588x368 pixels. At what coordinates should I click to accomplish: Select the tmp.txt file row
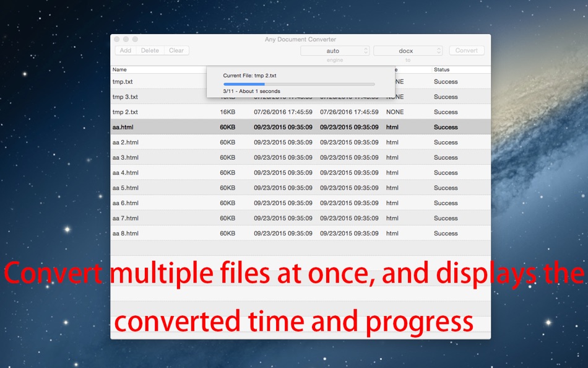[x=300, y=82]
